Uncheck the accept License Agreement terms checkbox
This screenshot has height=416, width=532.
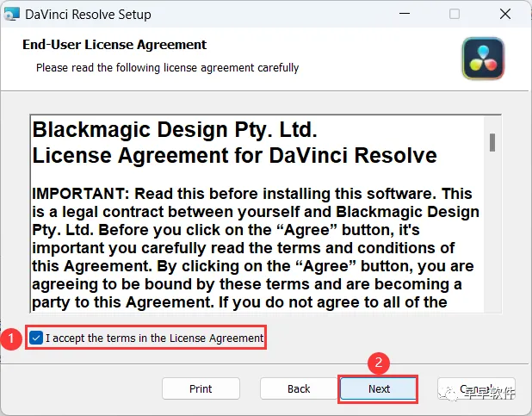(x=36, y=338)
